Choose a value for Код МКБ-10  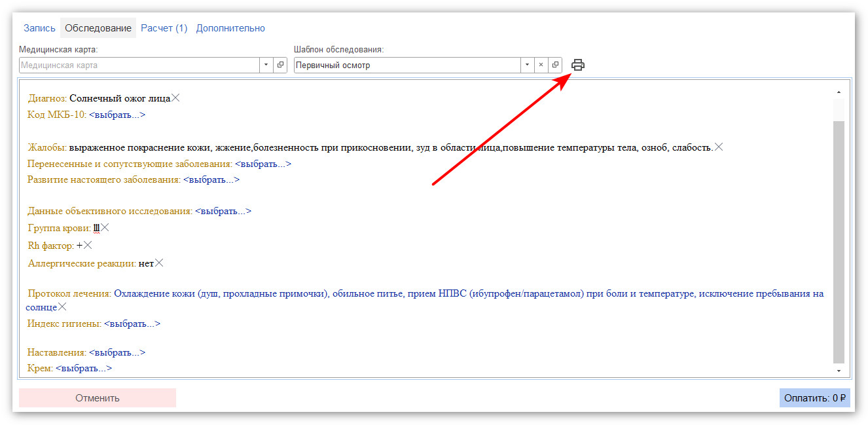117,115
